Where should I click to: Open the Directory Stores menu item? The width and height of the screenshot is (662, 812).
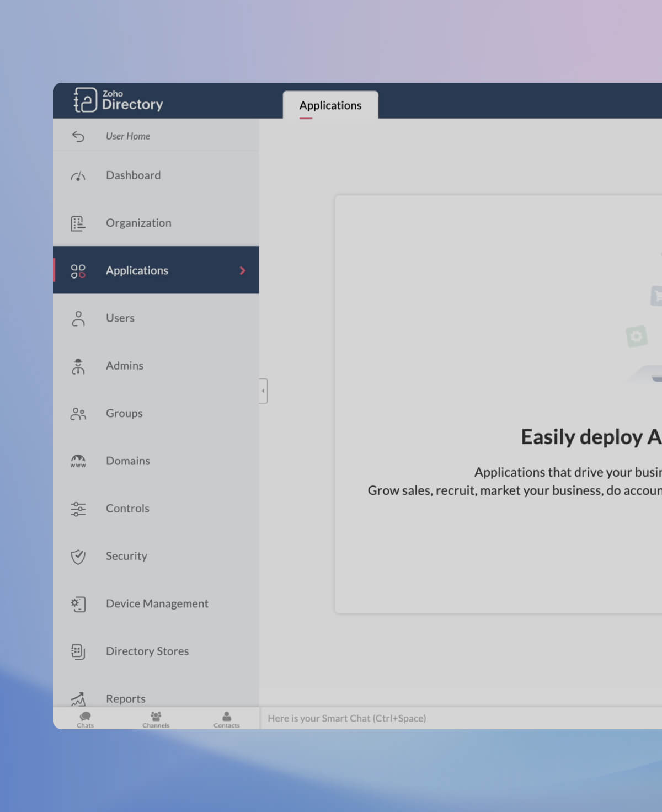coord(147,651)
